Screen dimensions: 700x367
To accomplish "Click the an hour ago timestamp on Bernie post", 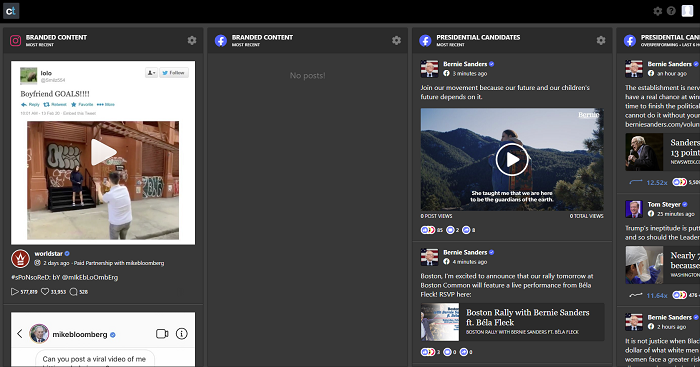I will (672, 74).
